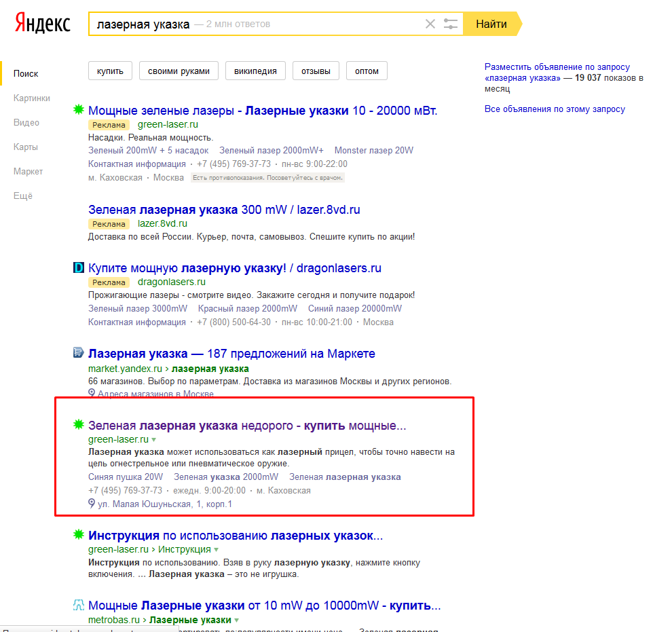Refine query with википедия suggestion

[255, 71]
